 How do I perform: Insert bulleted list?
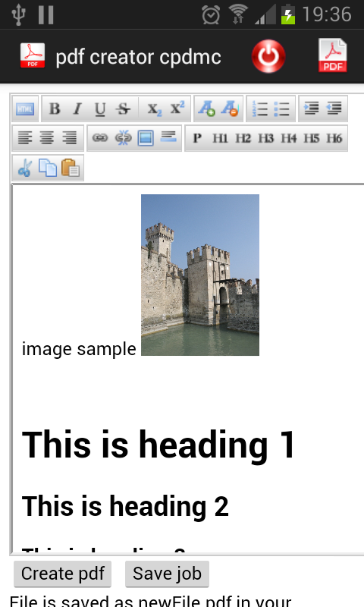282,109
